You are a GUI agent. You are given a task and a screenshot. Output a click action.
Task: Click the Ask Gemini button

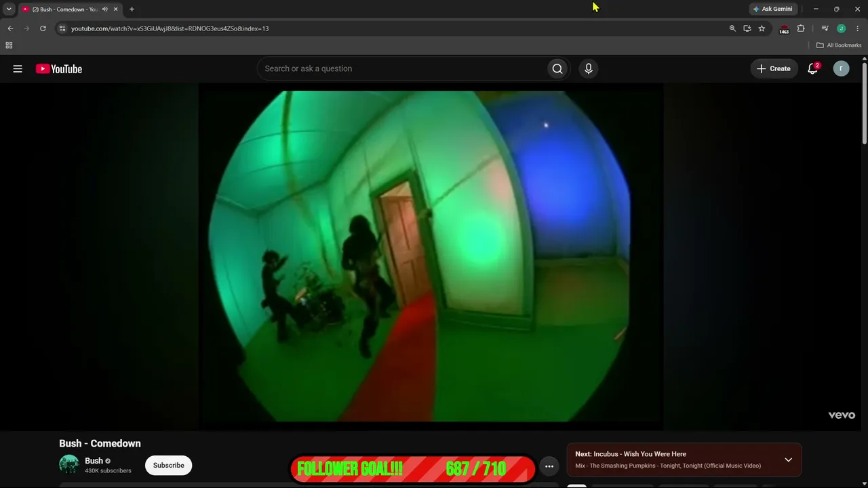772,9
